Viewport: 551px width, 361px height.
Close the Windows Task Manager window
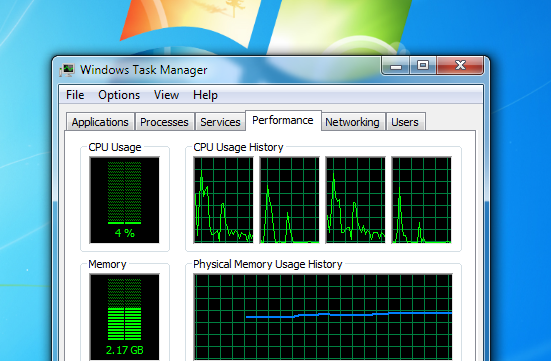tap(460, 66)
